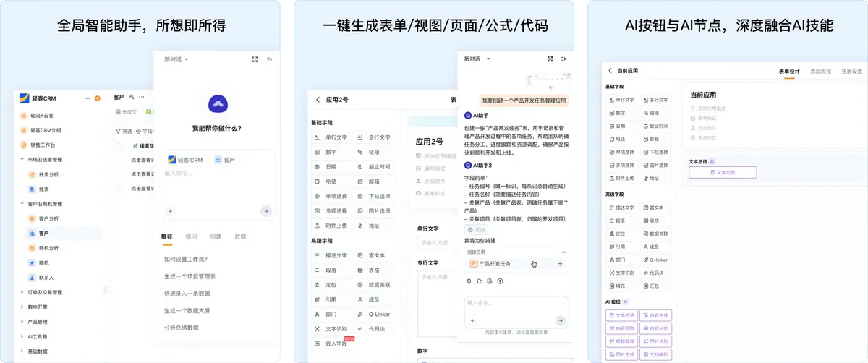Add the Q-Linker field in 应用2号
Viewport: 868px width, 363px height.
(x=372, y=314)
